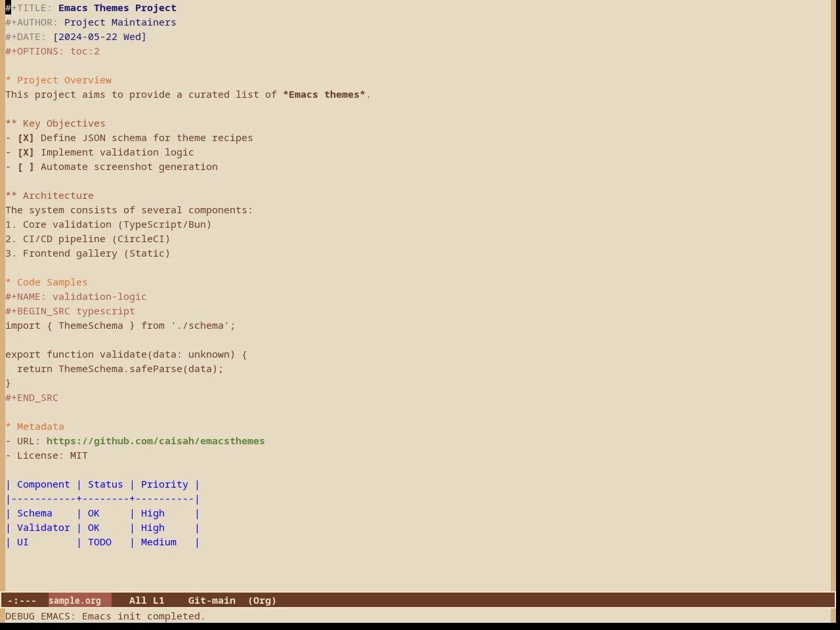Image resolution: width=840 pixels, height=630 pixels.
Task: Click the Priority table header cell
Action: tap(165, 484)
